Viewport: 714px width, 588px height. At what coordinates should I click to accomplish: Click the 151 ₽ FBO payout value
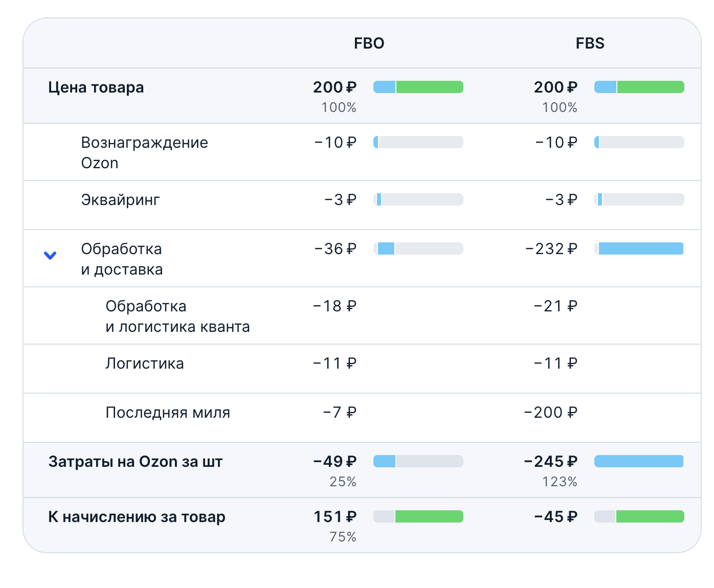coord(334,517)
